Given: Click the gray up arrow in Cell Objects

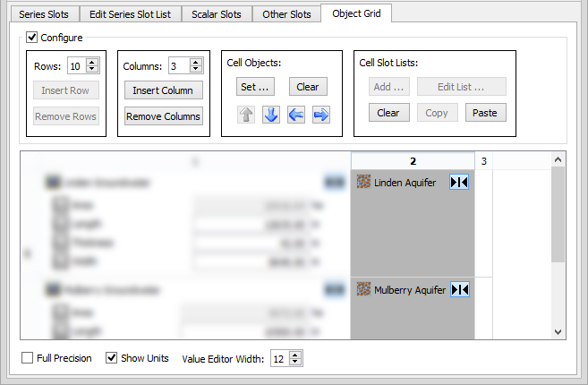Looking at the screenshot, I should click(246, 115).
